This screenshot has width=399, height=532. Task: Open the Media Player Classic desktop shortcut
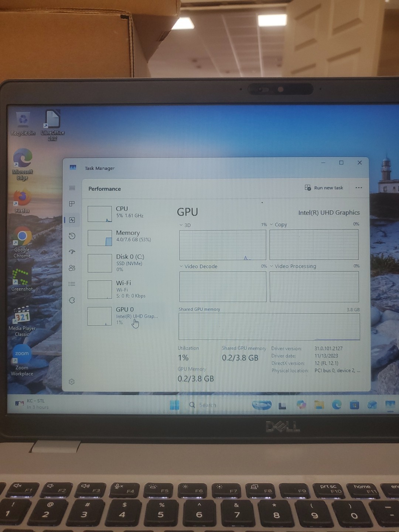pyautogui.click(x=22, y=321)
